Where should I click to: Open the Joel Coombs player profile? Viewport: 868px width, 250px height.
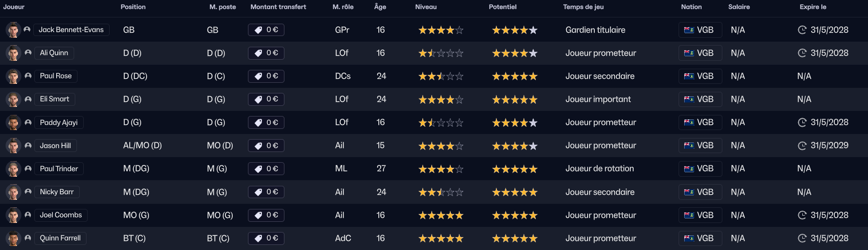pos(61,215)
